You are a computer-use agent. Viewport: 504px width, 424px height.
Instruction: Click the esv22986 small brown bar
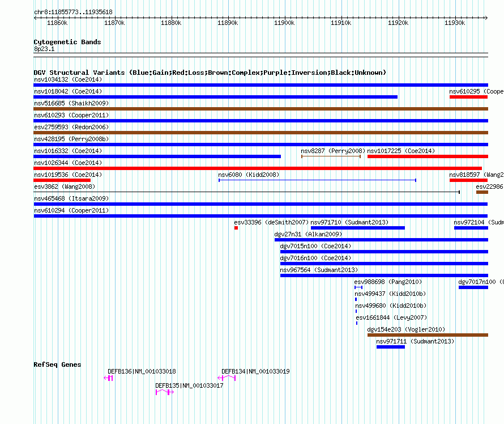pyautogui.click(x=482, y=192)
